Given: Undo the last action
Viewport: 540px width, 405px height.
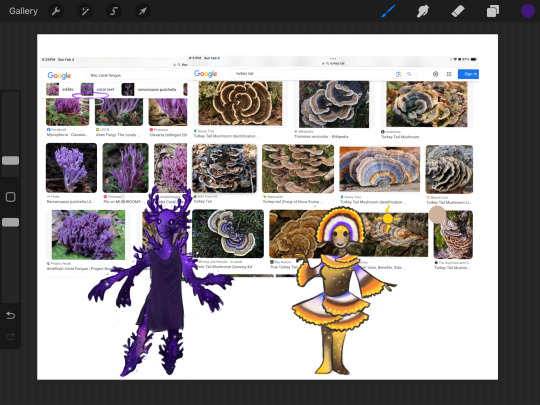Looking at the screenshot, I should click(x=11, y=315).
